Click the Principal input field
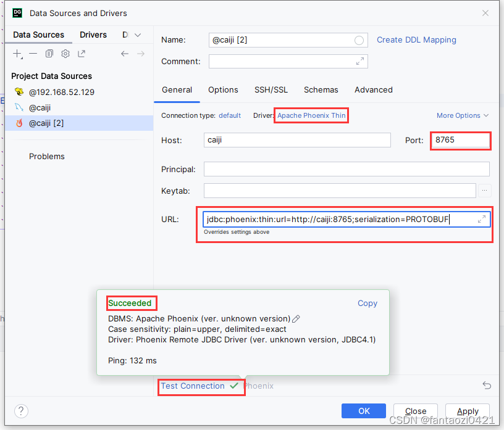Image resolution: width=504 pixels, height=430 pixels. pos(346,169)
